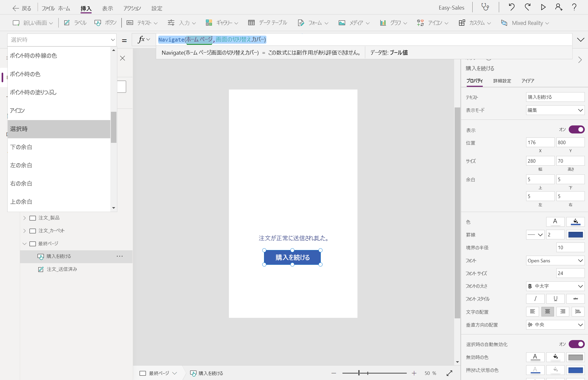Screen dimensions: 588x380
Task: Open the 表示モード dropdown
Action: (555, 110)
